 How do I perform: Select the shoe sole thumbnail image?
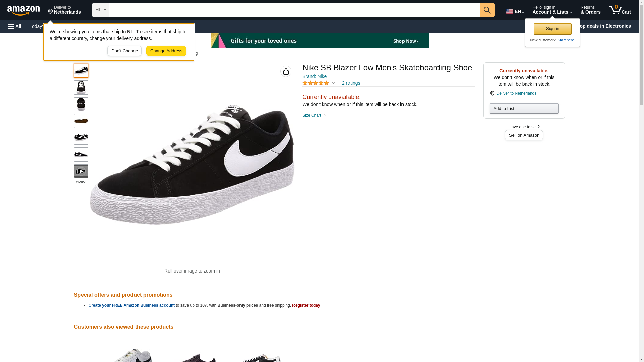[x=81, y=121]
